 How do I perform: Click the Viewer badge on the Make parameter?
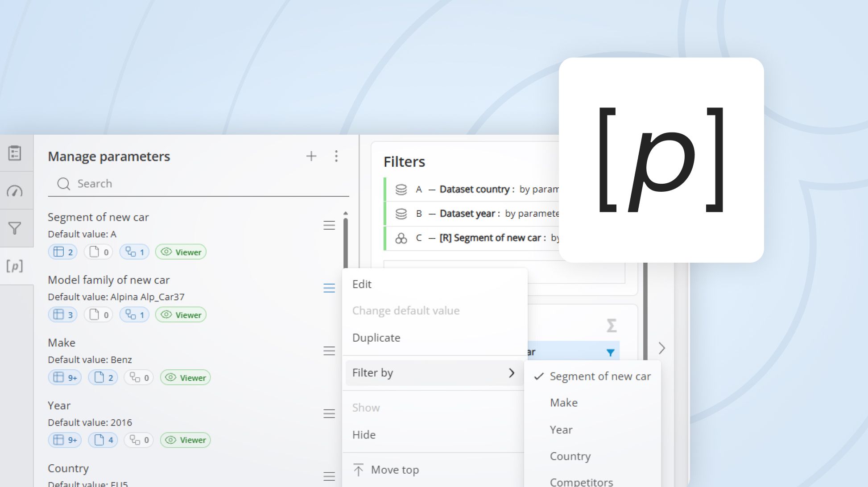(185, 377)
